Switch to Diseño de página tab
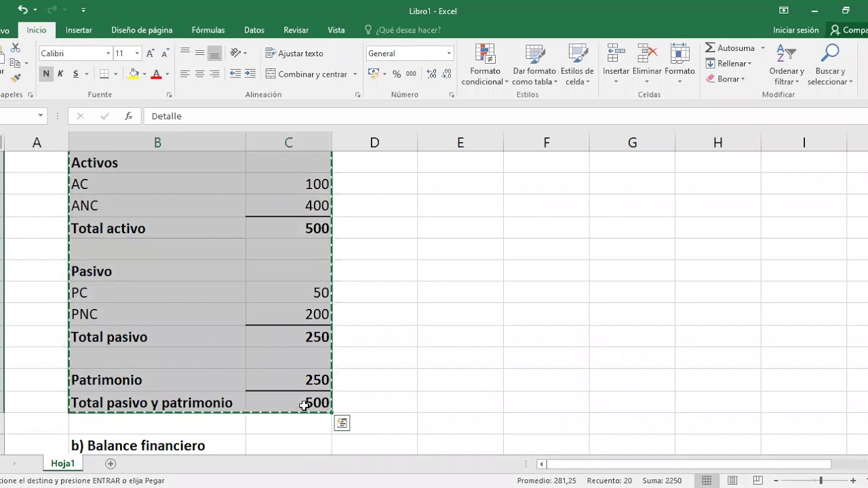The image size is (868, 488). (x=142, y=30)
